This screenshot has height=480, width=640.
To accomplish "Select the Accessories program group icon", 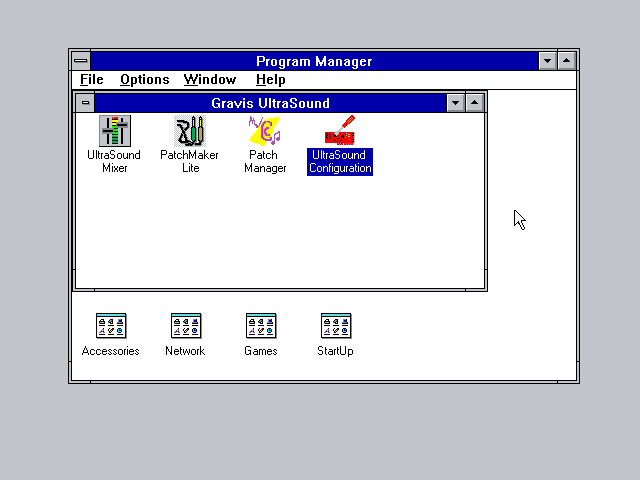I will pos(111,326).
